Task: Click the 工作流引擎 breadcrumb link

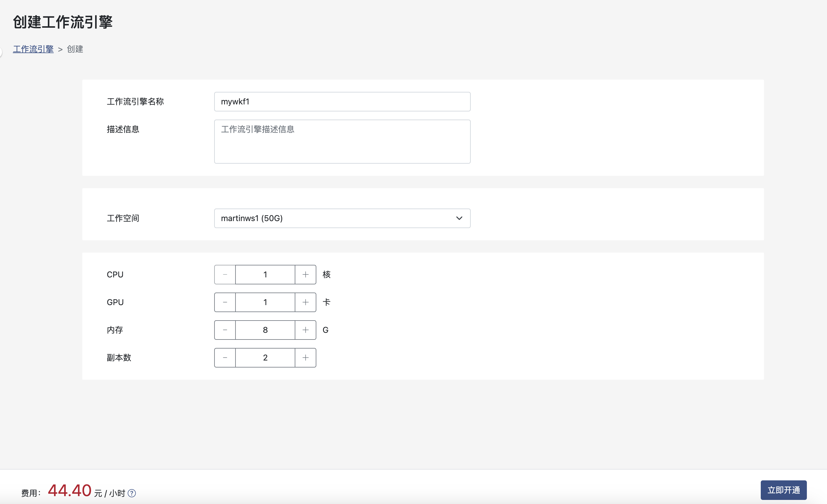Action: point(33,49)
